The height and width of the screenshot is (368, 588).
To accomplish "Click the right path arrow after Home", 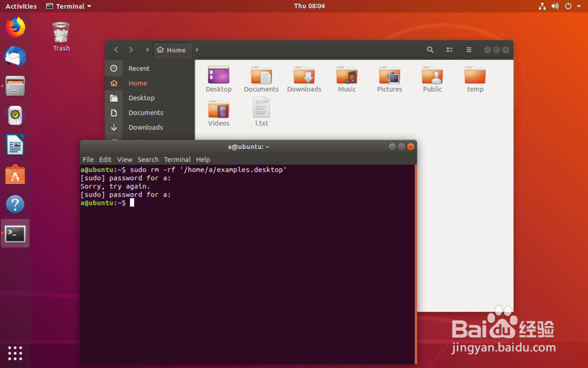I will tap(197, 49).
